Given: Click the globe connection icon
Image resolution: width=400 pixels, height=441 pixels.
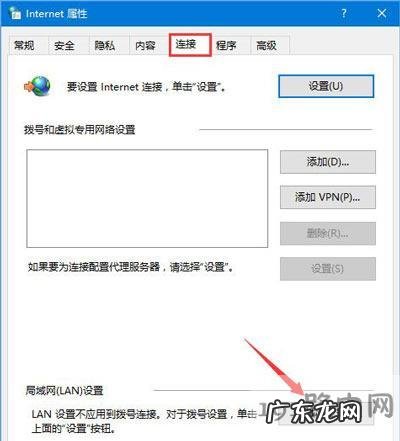Looking at the screenshot, I should pyautogui.click(x=37, y=86).
